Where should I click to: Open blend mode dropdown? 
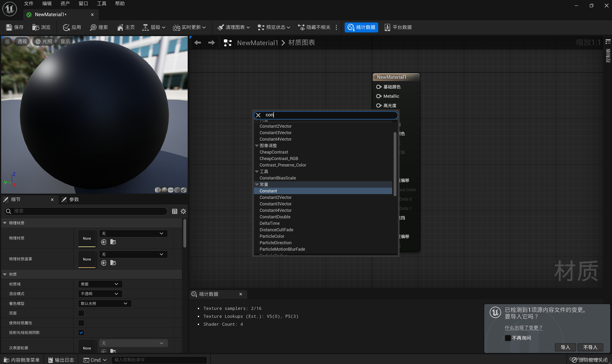pyautogui.click(x=100, y=294)
